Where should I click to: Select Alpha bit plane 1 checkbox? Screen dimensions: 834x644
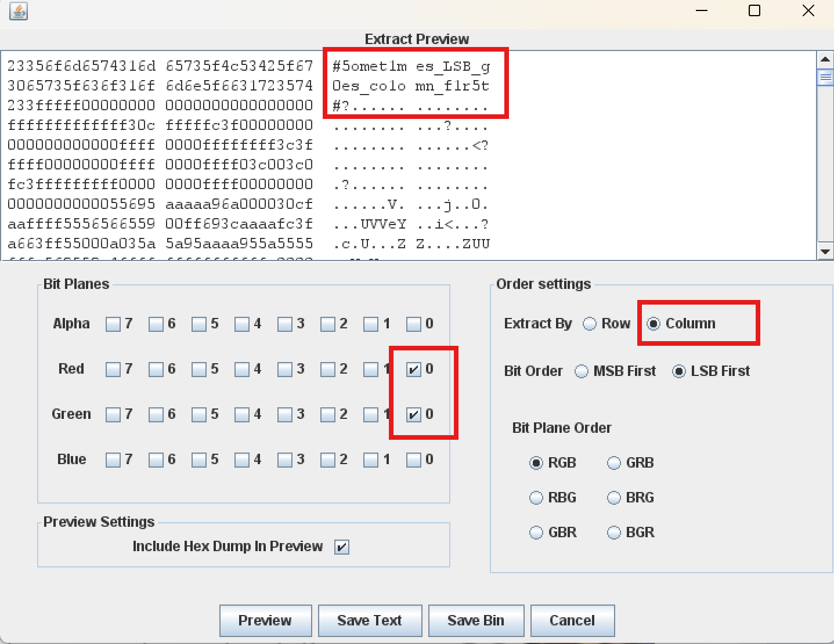click(x=371, y=324)
